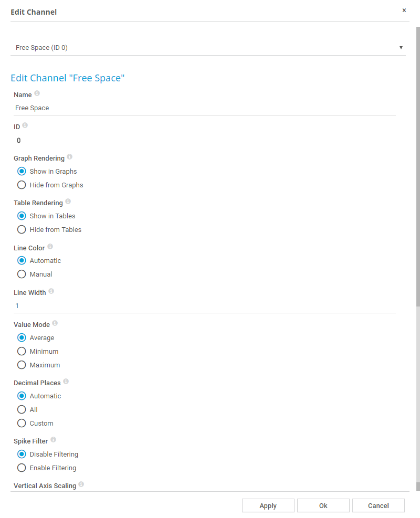Open the Free Space channel dropdown
This screenshot has width=420, height=518.
(208, 47)
